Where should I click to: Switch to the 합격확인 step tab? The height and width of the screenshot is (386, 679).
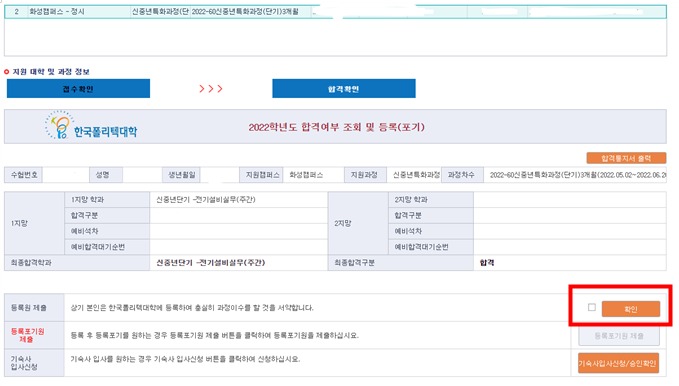(344, 89)
